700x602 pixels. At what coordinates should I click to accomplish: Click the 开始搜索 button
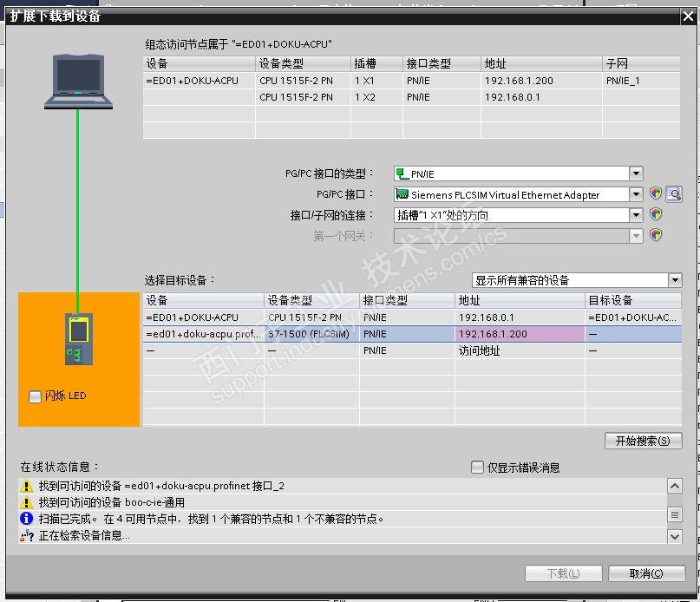click(x=644, y=441)
